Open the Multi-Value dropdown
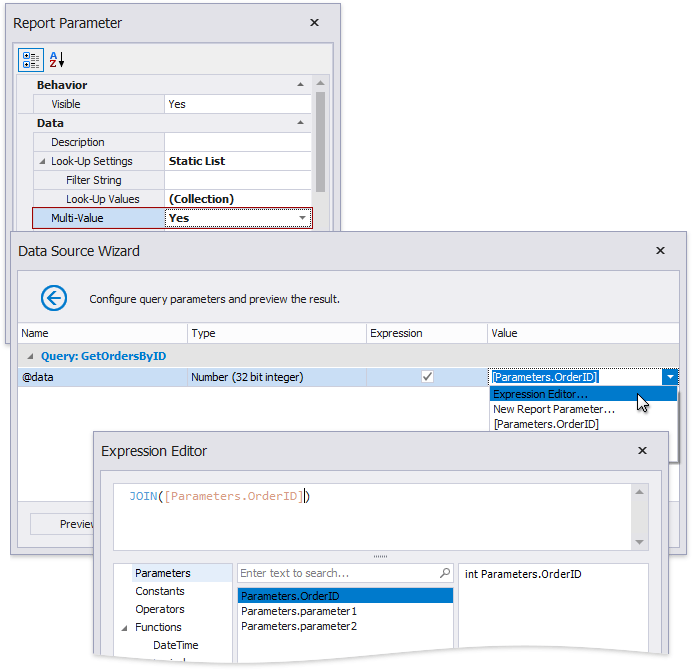 tap(302, 218)
